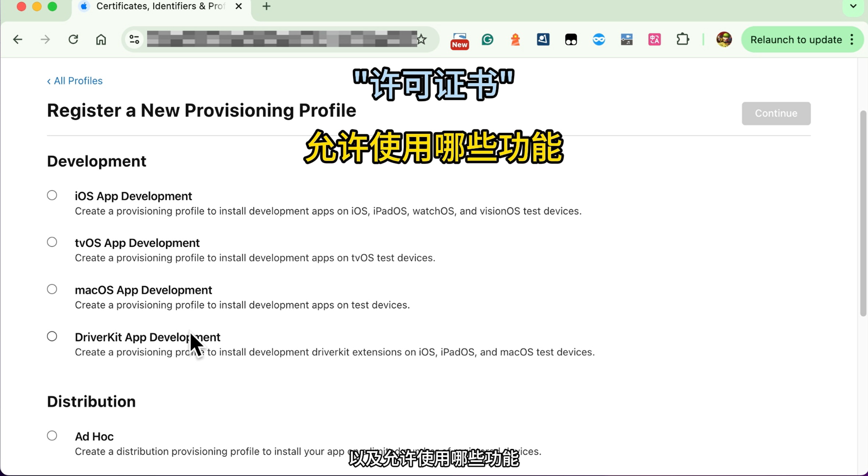Screen dimensions: 868x476
Task: Expand the chevron at top right
Action: pos(853,6)
